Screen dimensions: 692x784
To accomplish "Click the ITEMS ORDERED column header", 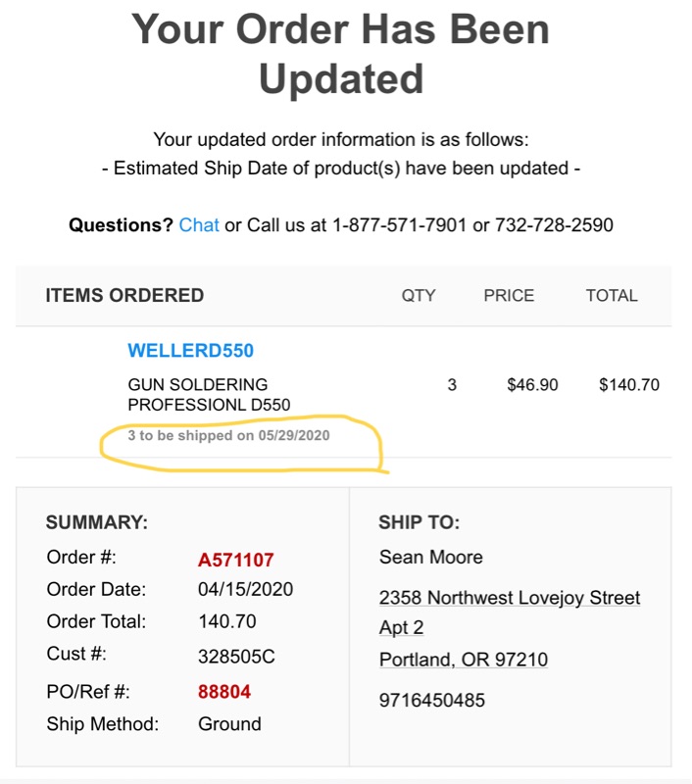I will (124, 296).
